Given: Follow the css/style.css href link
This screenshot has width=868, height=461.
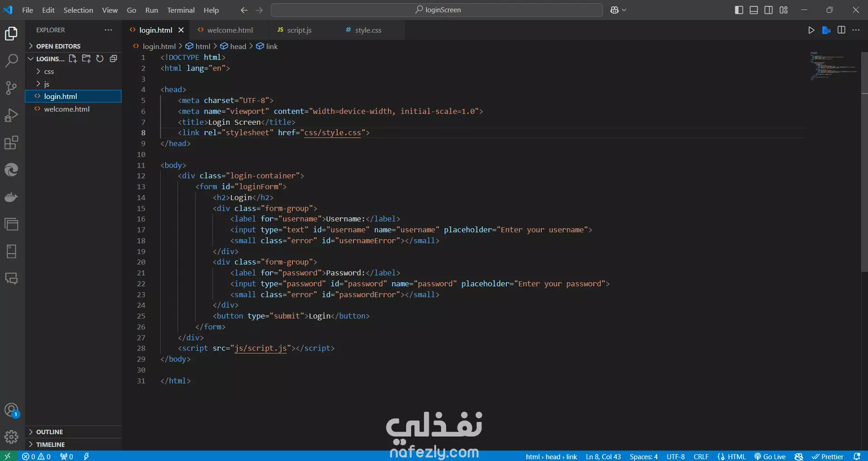Looking at the screenshot, I should [333, 133].
